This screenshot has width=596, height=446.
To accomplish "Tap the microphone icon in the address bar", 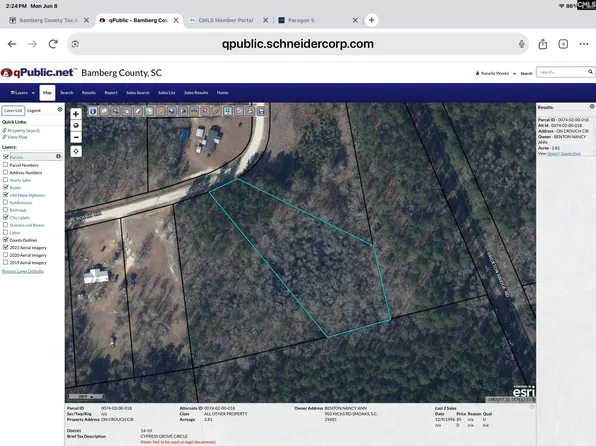I will click(522, 44).
